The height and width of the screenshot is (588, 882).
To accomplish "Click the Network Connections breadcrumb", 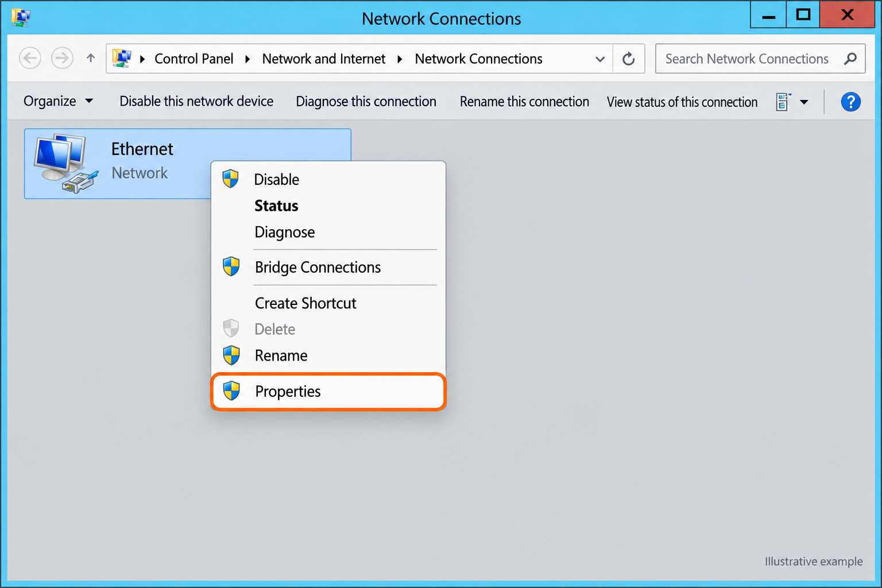I will pos(478,59).
